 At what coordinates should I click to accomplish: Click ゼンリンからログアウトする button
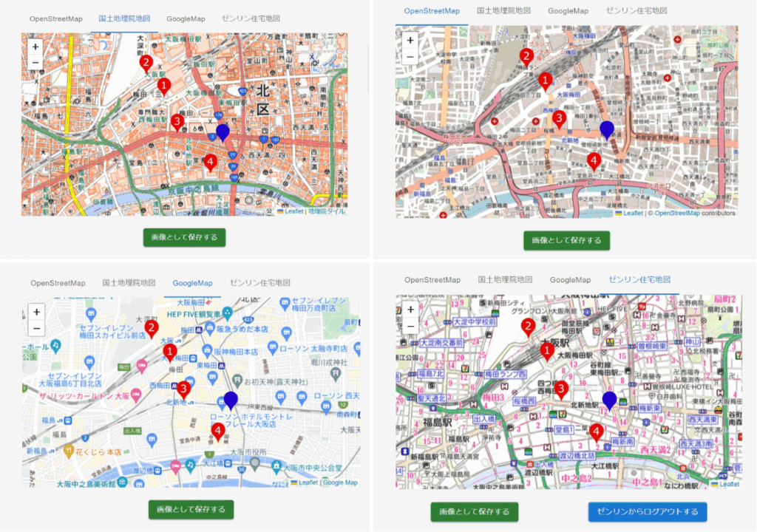coord(648,512)
